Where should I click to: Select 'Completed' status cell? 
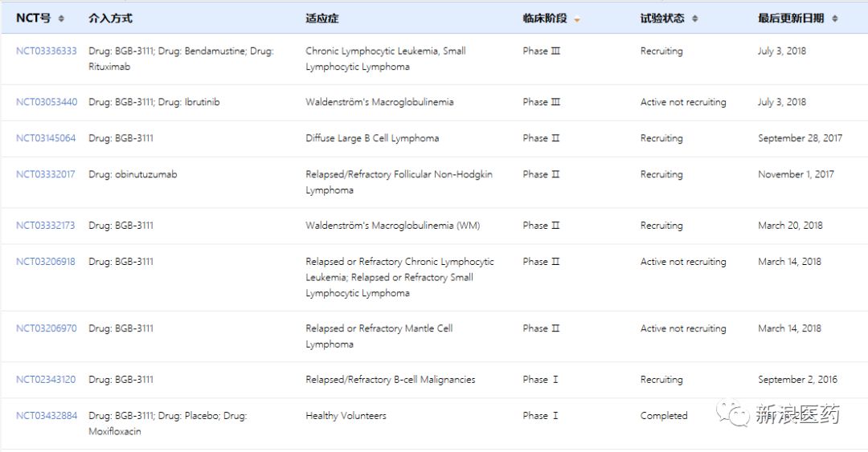[x=664, y=416]
